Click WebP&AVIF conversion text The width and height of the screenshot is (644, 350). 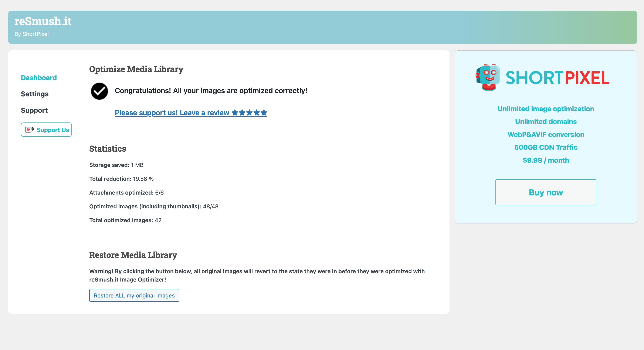pos(546,135)
